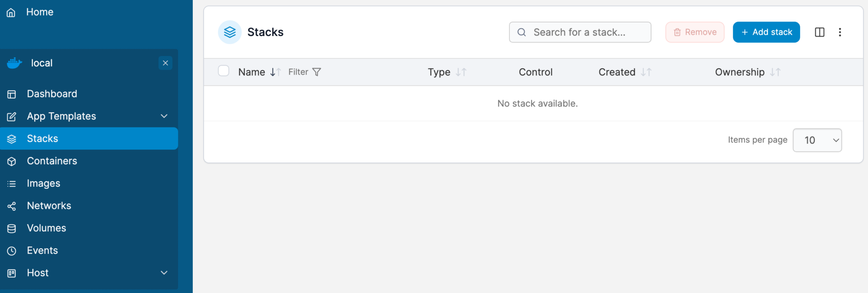Open the Images section

pyautogui.click(x=44, y=183)
